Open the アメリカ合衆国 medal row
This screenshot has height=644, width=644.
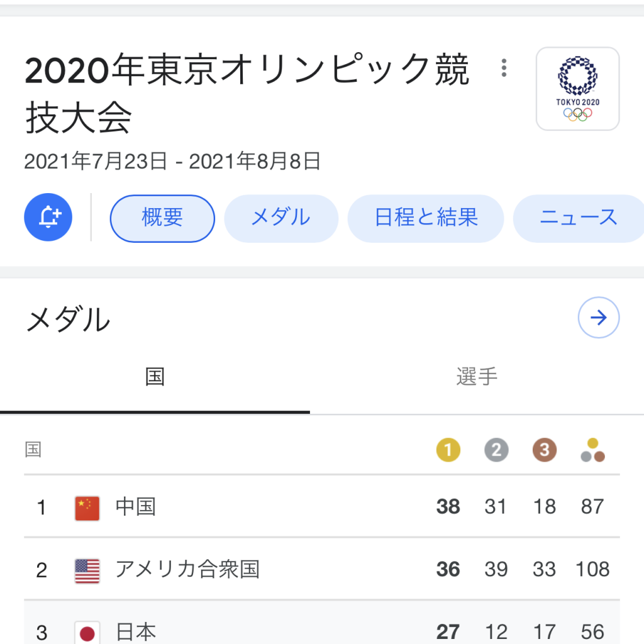pyautogui.click(x=322, y=569)
